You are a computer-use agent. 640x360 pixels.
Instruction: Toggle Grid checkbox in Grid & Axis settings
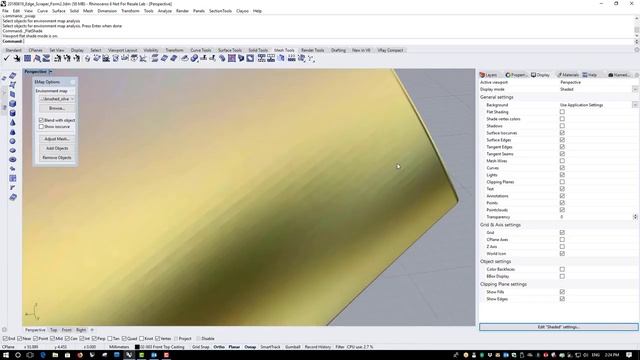click(562, 233)
